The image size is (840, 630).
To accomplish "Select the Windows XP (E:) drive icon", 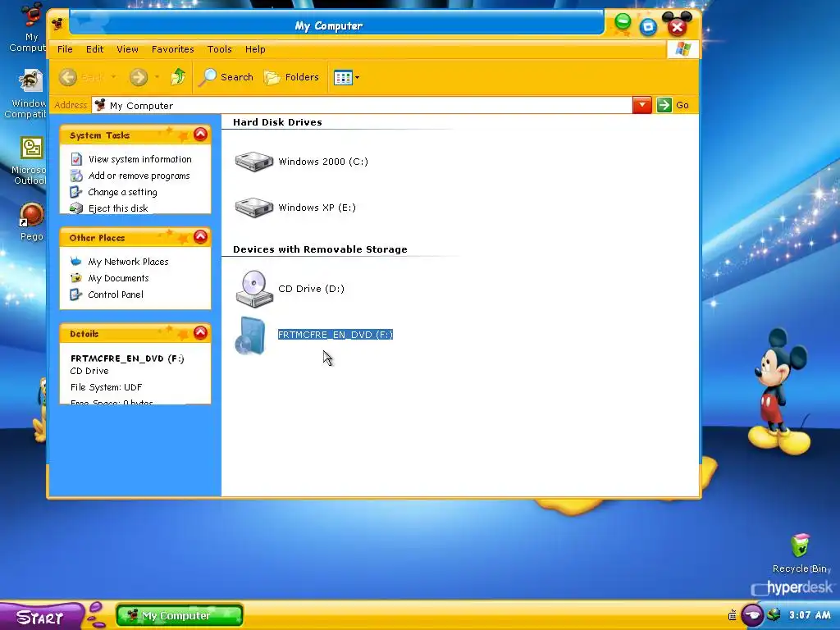I will (254, 208).
